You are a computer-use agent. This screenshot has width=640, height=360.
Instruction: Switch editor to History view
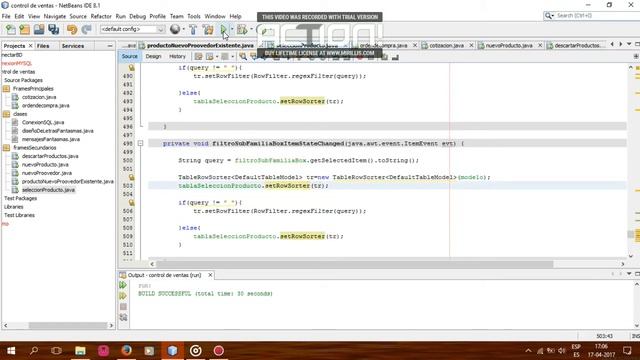[177, 56]
